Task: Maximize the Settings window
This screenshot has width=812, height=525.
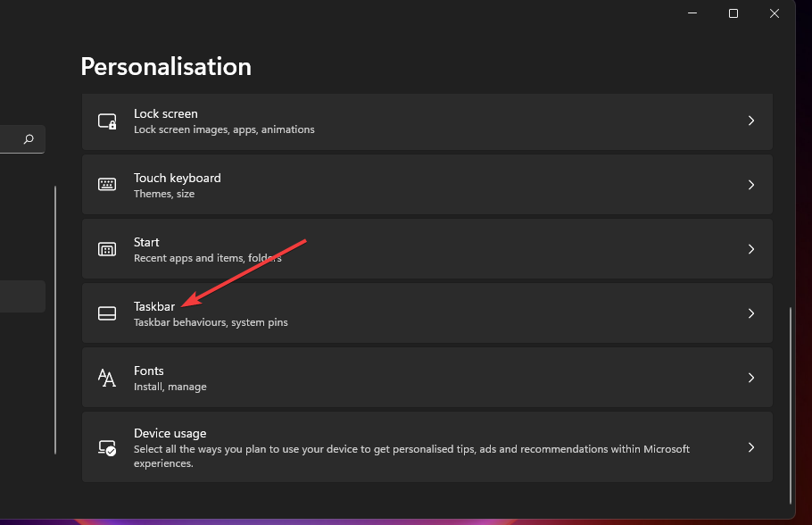Action: (x=733, y=13)
